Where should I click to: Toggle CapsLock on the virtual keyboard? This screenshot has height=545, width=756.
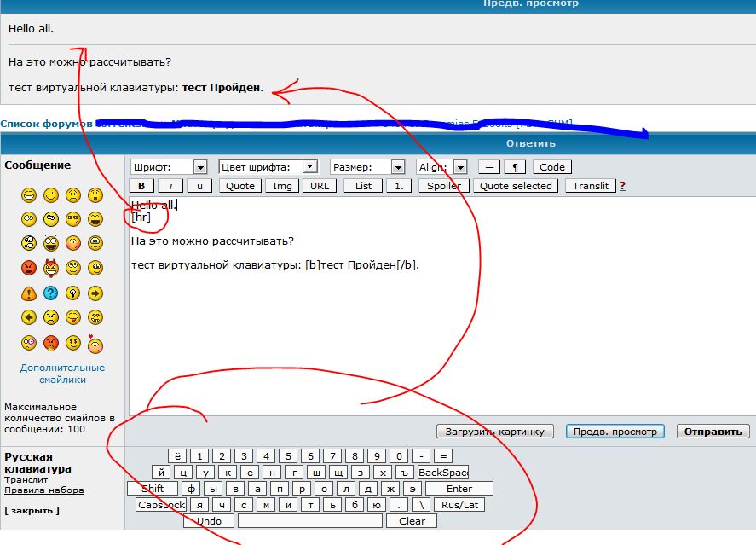[160, 505]
